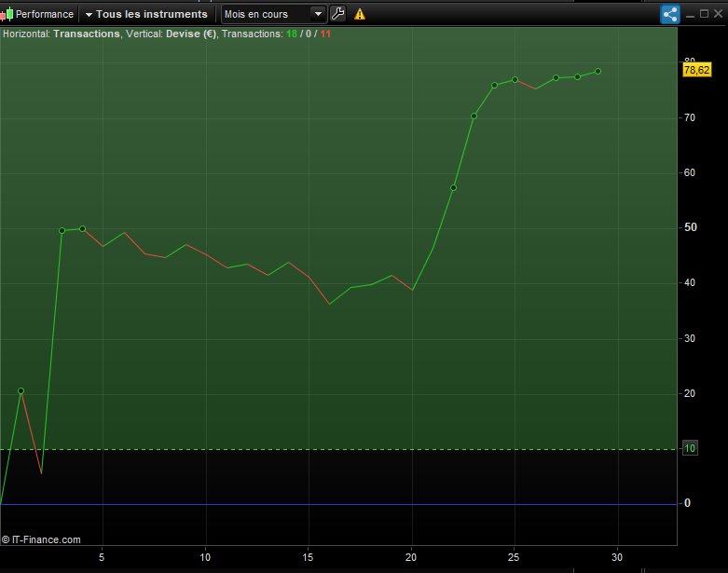The width and height of the screenshot is (728, 573).
Task: Click the yellow warning triangle icon
Action: [360, 14]
